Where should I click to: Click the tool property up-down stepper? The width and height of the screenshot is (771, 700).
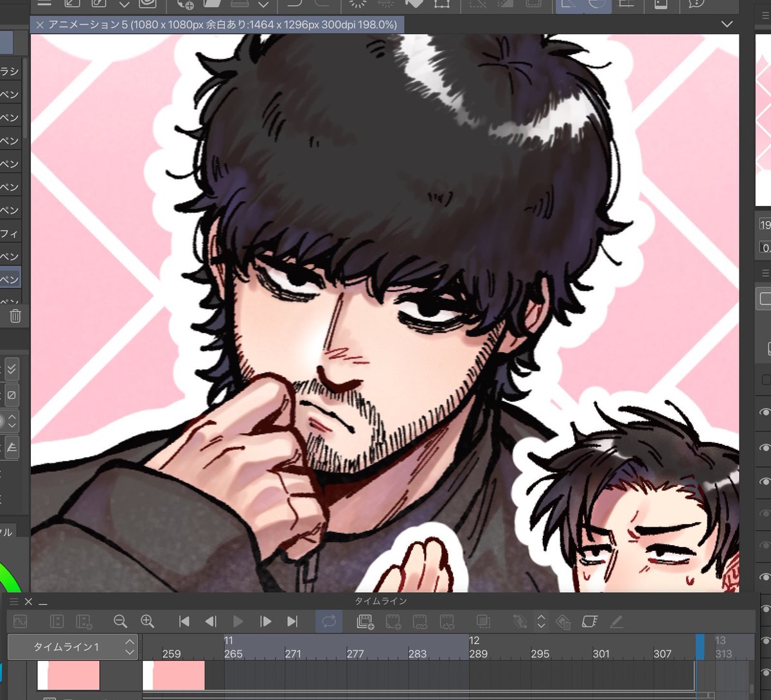point(12,421)
